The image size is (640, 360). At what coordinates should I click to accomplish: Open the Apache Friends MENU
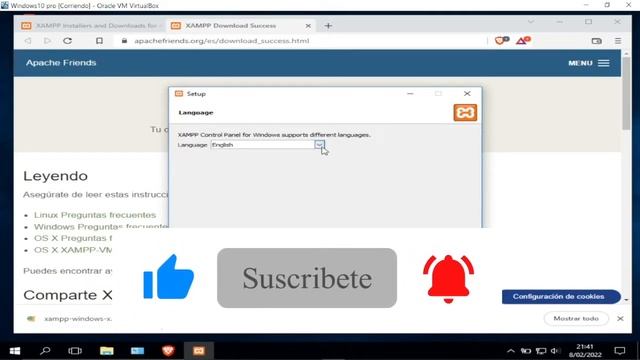tap(589, 63)
